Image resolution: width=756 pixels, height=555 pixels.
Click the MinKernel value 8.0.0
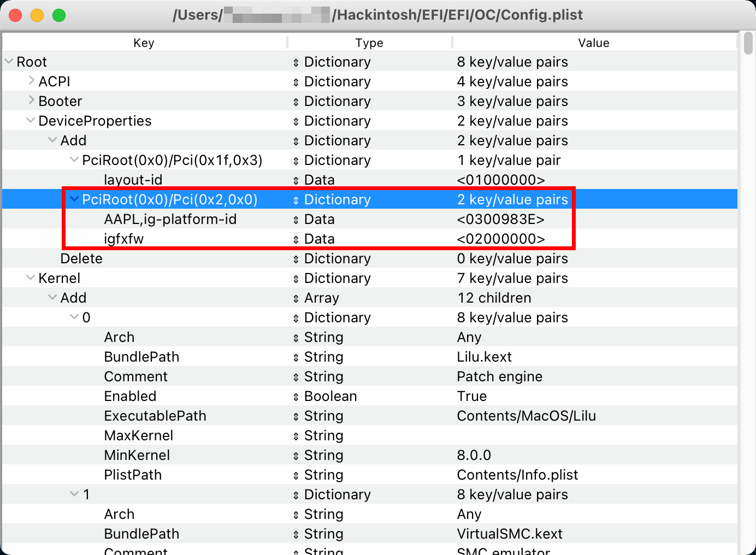click(x=474, y=455)
